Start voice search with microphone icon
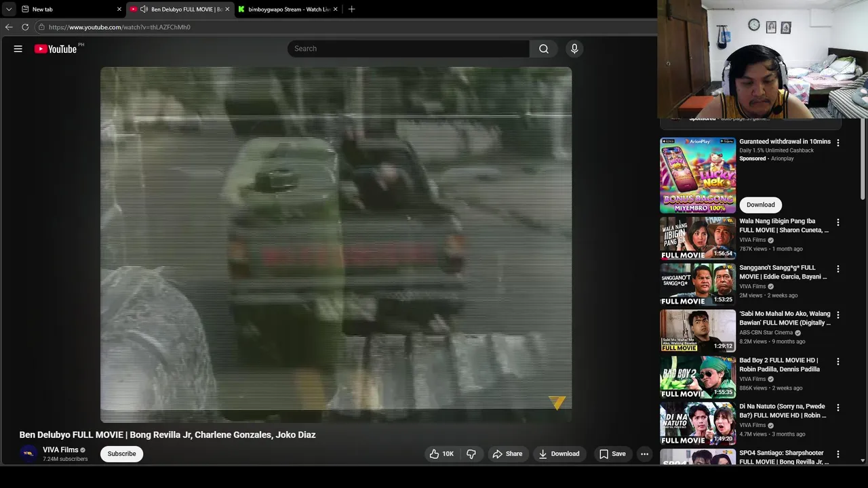 pyautogui.click(x=574, y=49)
